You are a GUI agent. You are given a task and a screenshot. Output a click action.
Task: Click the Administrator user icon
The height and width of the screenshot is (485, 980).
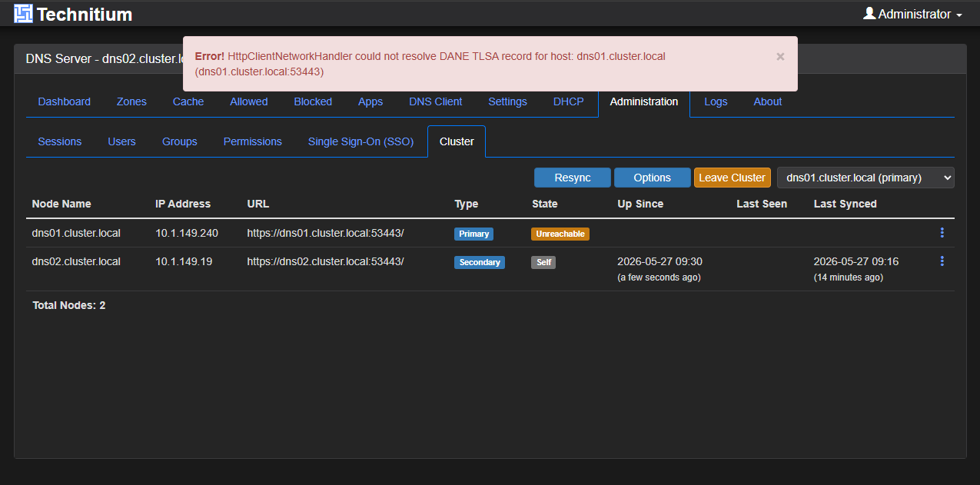pos(869,13)
